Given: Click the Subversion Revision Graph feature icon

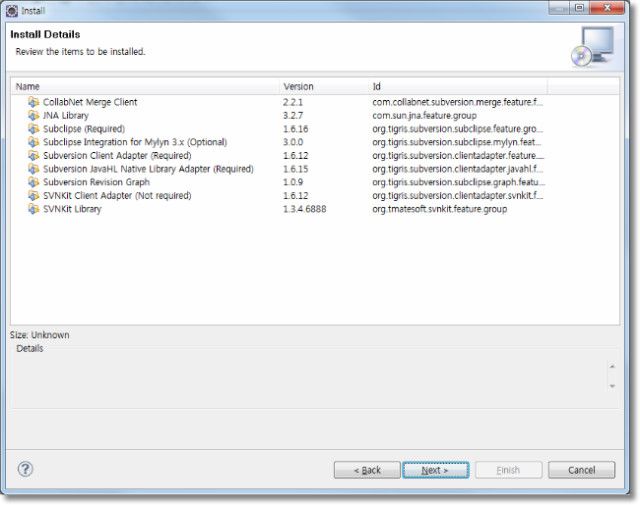Looking at the screenshot, I should (x=33, y=182).
